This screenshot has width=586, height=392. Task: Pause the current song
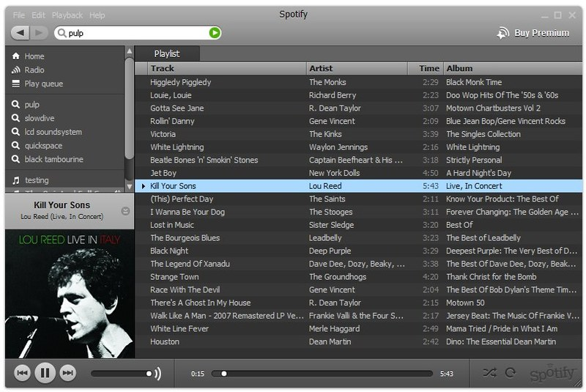point(45,373)
